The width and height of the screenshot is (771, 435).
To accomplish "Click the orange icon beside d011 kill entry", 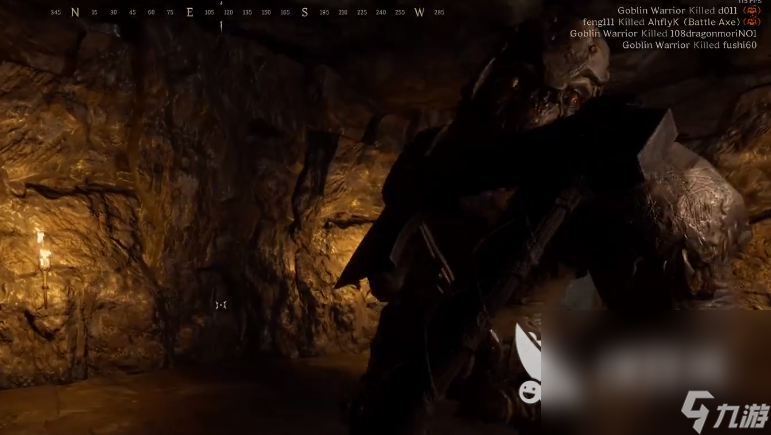I will point(751,10).
